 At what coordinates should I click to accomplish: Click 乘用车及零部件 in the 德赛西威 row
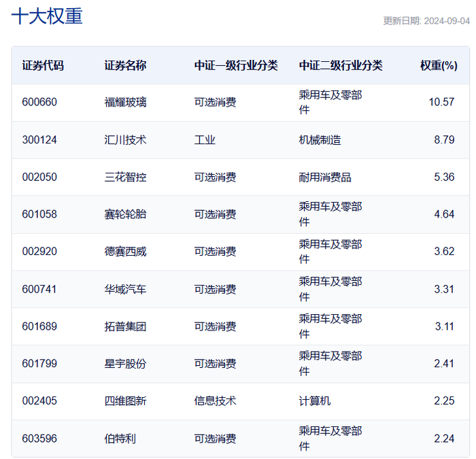[x=330, y=252]
